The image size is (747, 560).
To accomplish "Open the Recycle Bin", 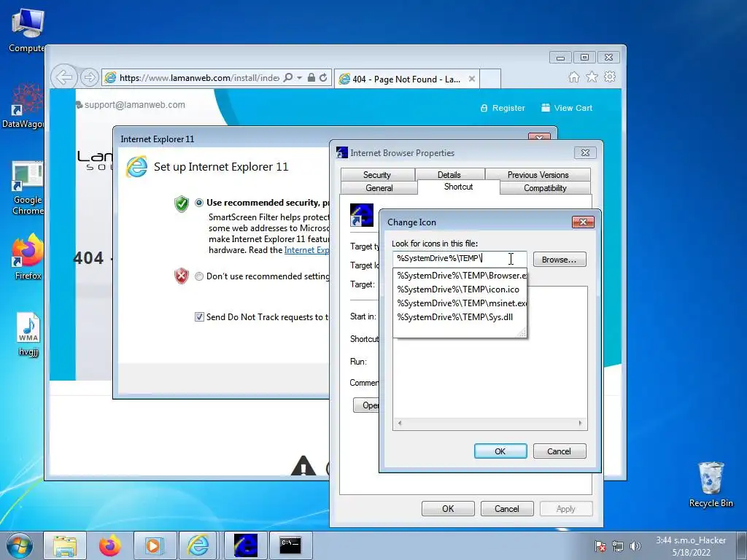I will pos(711,484).
